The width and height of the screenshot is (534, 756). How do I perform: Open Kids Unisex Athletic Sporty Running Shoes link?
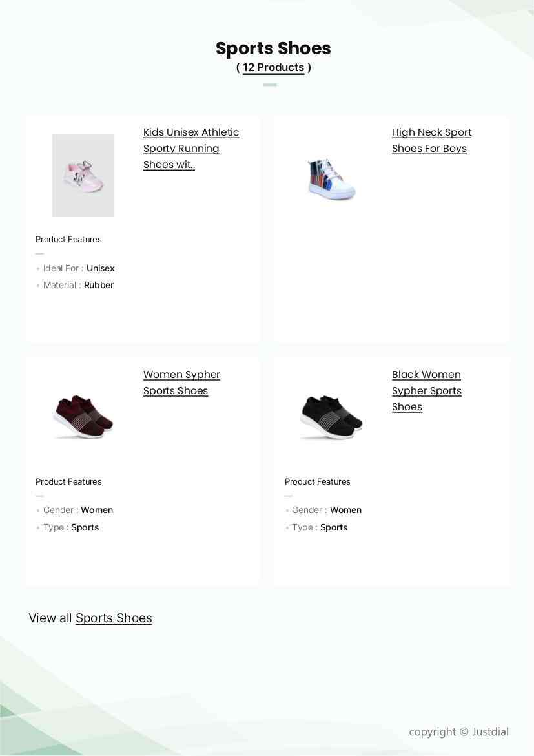point(191,149)
